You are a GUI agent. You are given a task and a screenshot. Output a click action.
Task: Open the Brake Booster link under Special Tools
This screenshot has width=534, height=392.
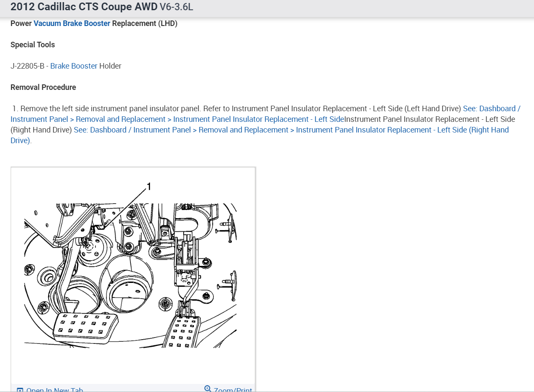(x=74, y=66)
